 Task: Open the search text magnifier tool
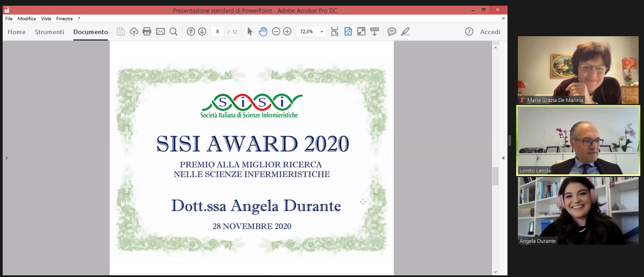[x=173, y=32]
